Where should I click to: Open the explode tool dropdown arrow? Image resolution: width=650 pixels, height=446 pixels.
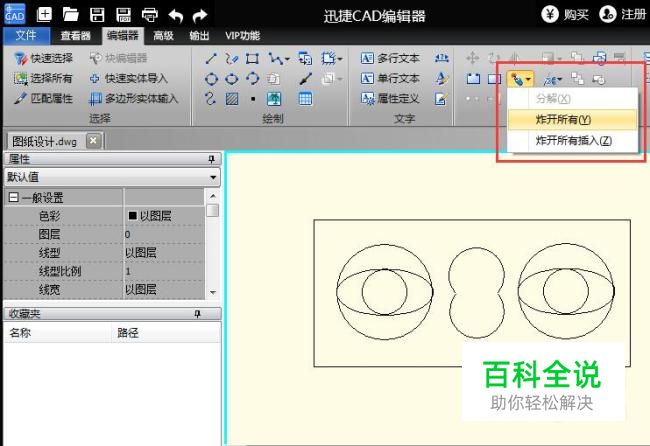[x=529, y=79]
